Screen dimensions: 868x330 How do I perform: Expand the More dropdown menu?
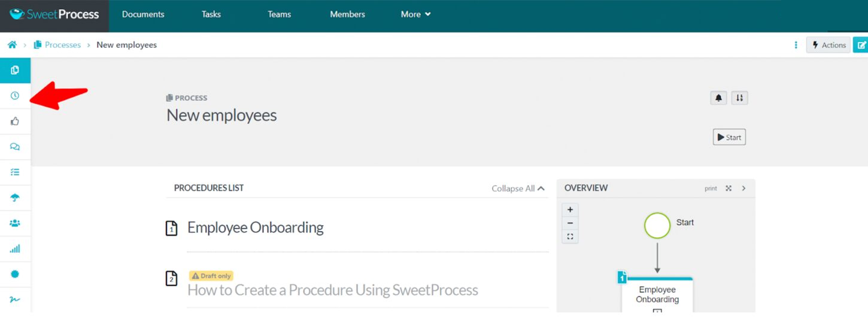pos(416,14)
